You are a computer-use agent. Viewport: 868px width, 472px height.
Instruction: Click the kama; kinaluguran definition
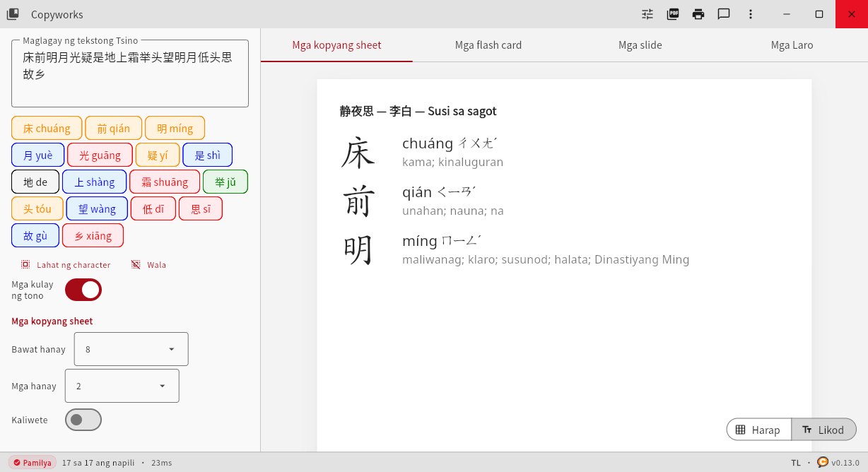click(x=453, y=162)
